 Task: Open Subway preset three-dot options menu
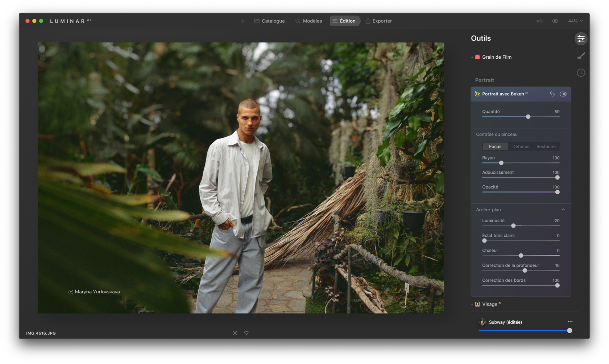pos(570,322)
